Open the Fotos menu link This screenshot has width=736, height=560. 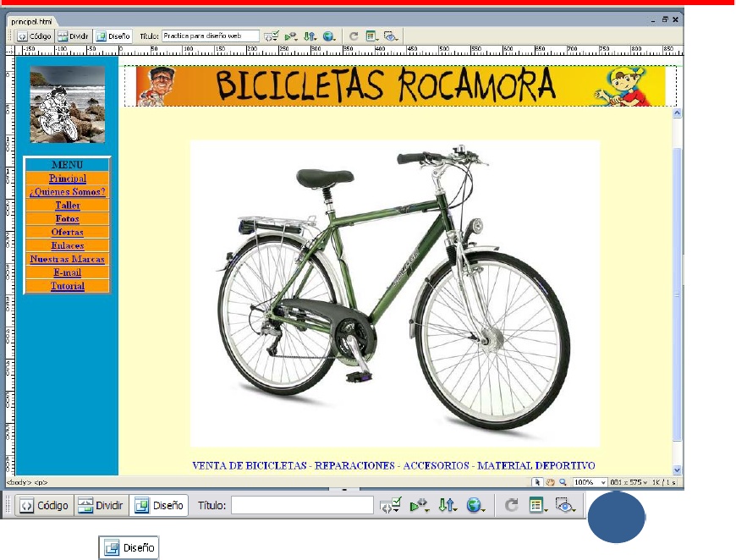pyautogui.click(x=67, y=218)
